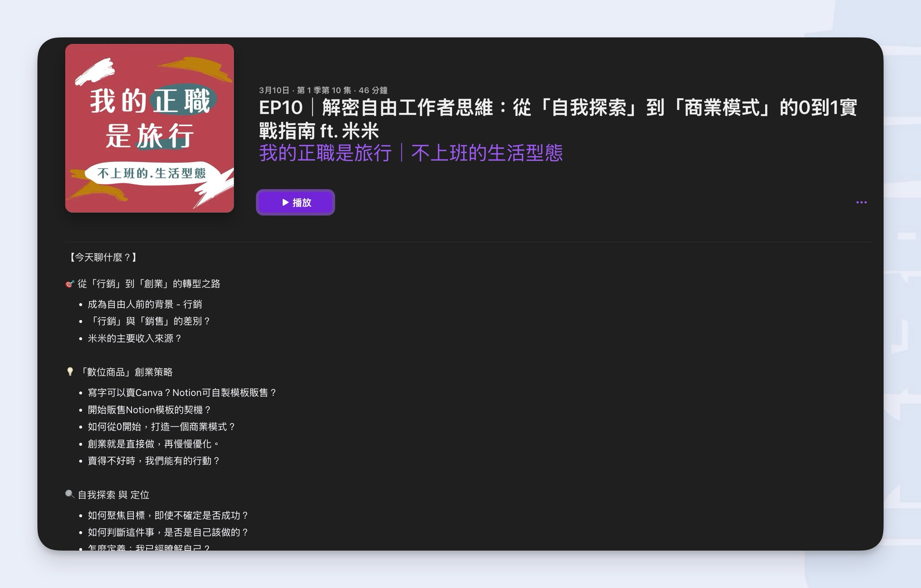Screen dimensions: 921x588
Task: Select the line 成為自由人前的背景 - 行銷
Action: 144,304
